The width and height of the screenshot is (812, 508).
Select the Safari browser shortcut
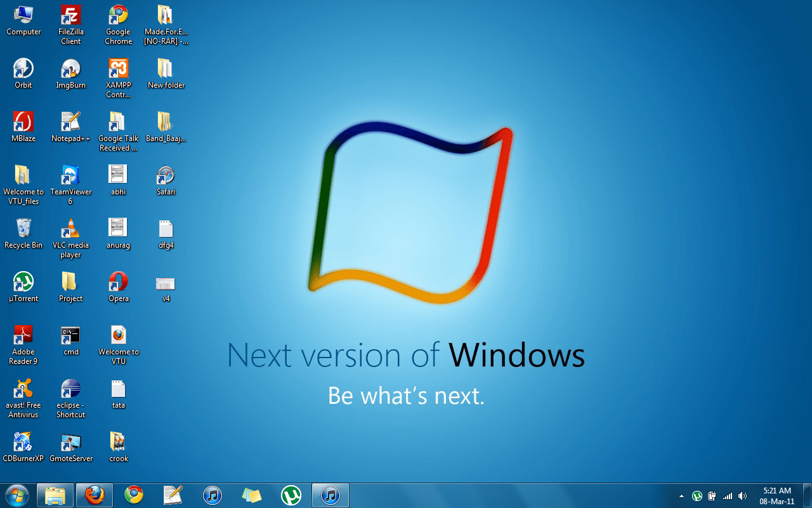tap(166, 180)
